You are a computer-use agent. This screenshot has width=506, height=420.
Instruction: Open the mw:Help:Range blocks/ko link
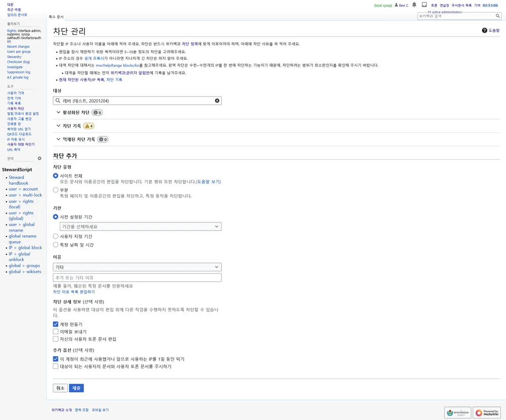(117, 65)
